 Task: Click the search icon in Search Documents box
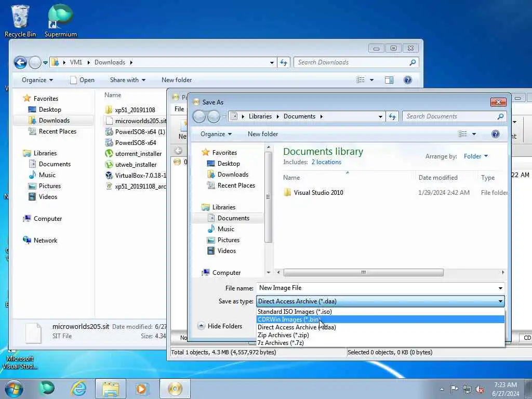click(x=500, y=117)
